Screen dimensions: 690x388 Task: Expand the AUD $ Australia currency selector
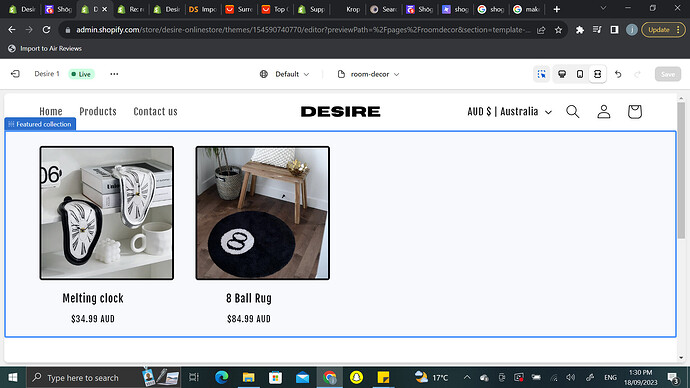coord(510,112)
